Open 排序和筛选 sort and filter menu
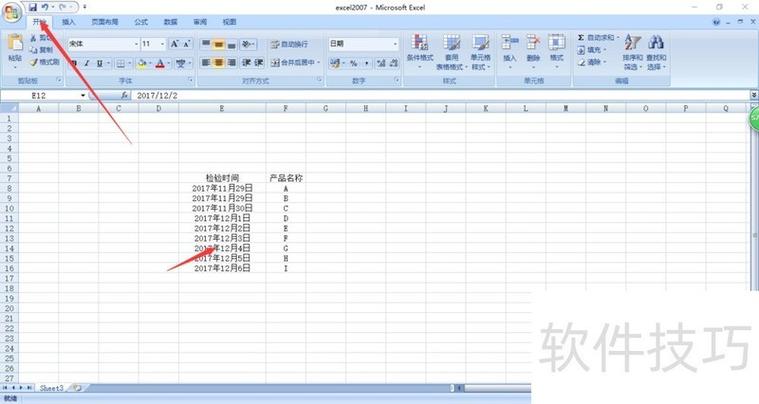Viewport: 759px width, 404px height. 632,52
